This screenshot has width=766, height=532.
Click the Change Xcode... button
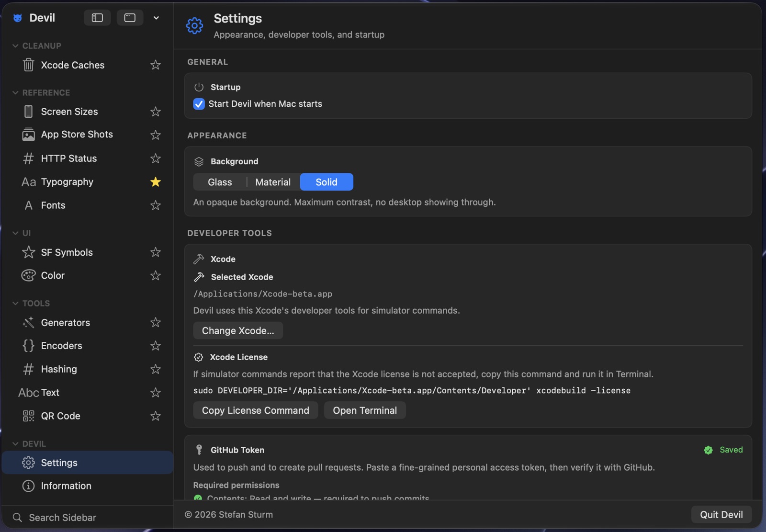pos(238,330)
